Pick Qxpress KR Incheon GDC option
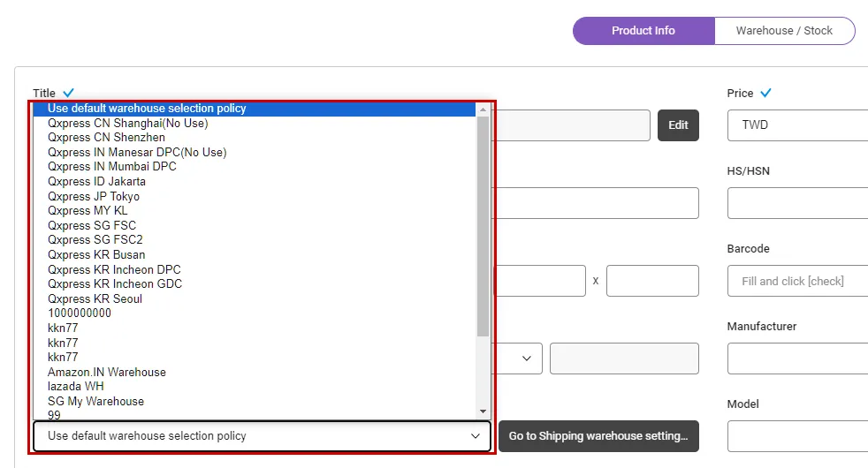 click(x=115, y=284)
